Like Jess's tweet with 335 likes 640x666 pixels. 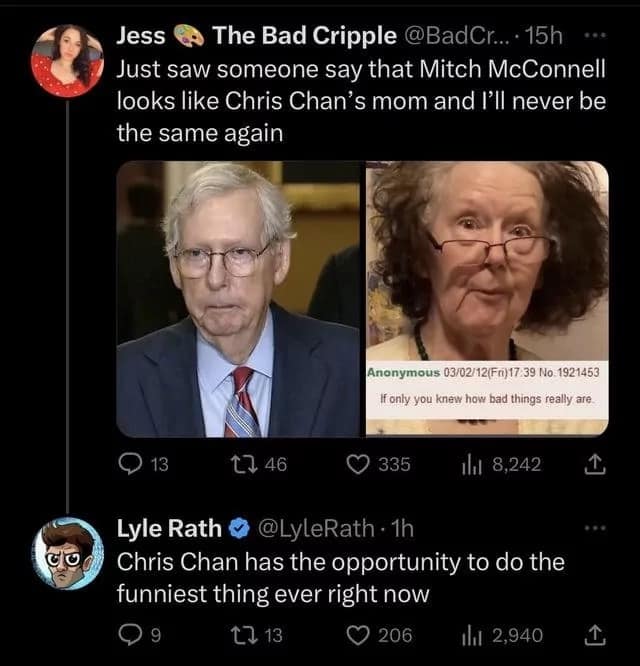pyautogui.click(x=361, y=465)
